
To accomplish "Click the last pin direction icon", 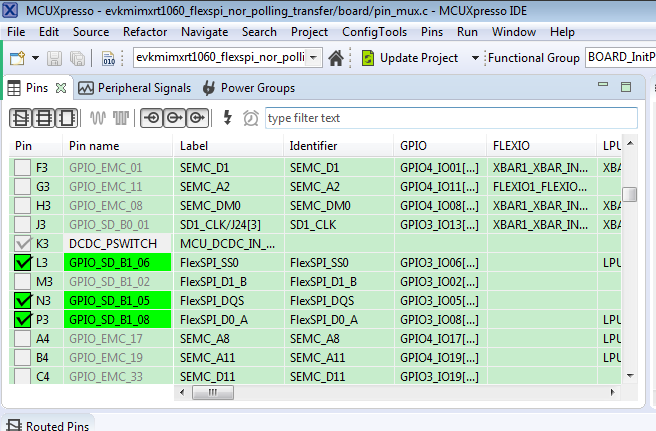I will pos(197,118).
